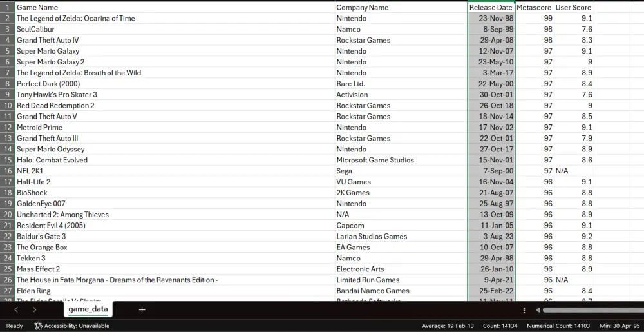Image resolution: width=644 pixels, height=332 pixels.
Task: Click the Min: 30-Apr-95 status entry
Action: coord(620,326)
